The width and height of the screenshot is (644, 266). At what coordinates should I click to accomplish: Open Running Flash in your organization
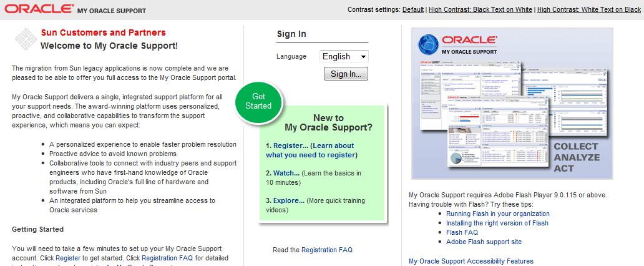(498, 214)
